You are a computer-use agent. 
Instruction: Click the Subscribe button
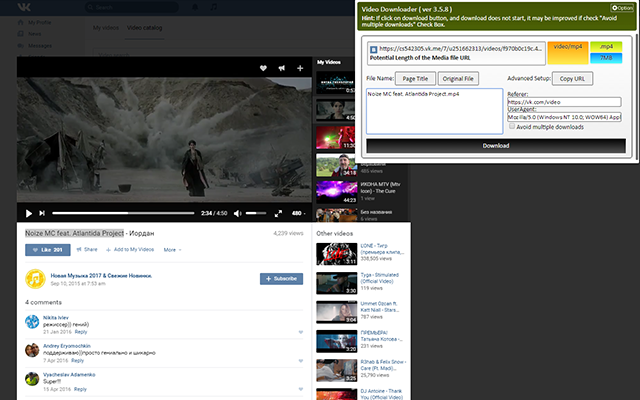[x=281, y=279]
